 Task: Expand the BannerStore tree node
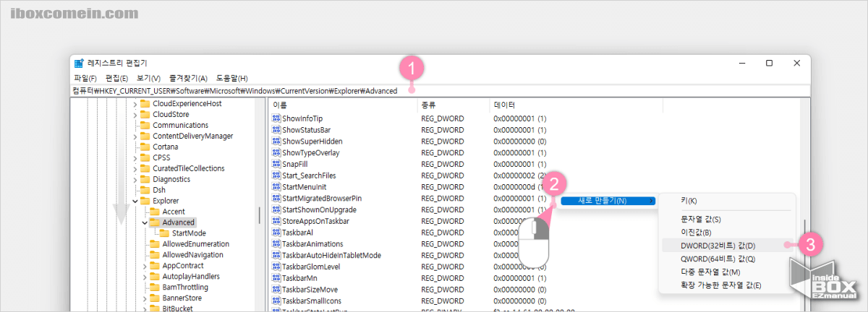point(144,298)
